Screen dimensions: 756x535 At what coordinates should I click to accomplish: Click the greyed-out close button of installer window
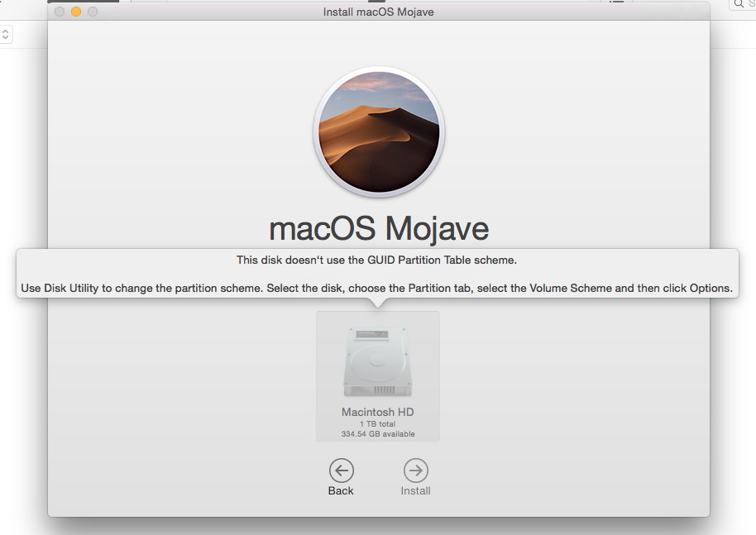[60, 12]
